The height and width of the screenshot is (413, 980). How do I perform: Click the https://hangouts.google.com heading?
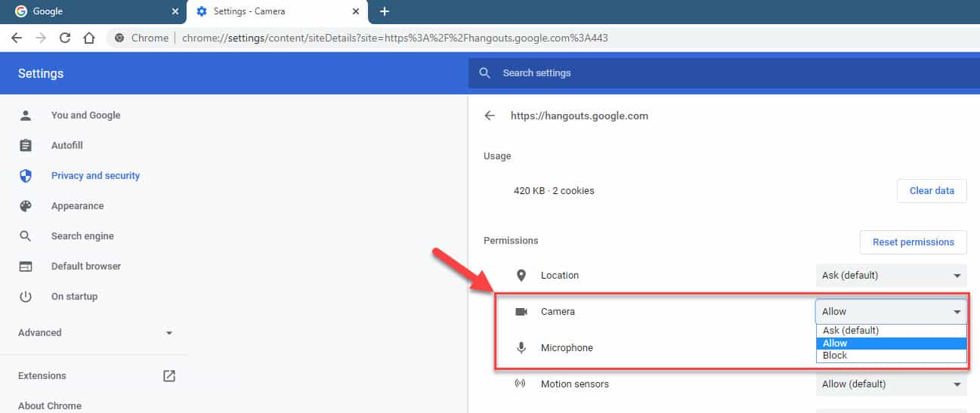pos(580,116)
